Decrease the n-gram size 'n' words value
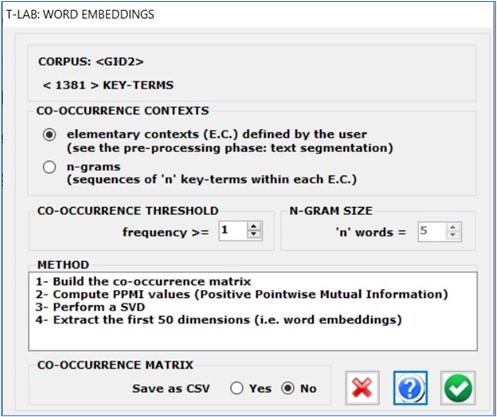 tap(453, 235)
